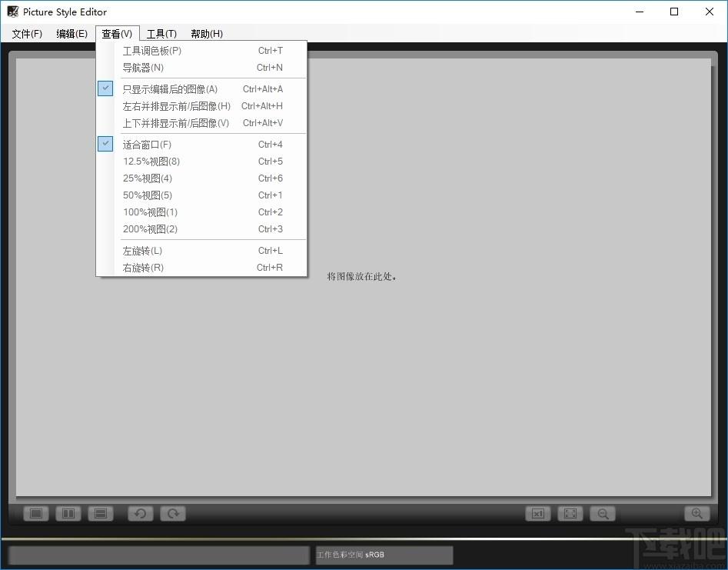Open the 工具(T) menu

click(161, 34)
